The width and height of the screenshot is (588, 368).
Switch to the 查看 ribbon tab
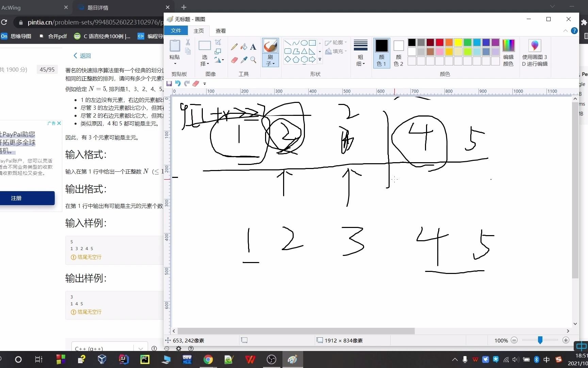220,31
